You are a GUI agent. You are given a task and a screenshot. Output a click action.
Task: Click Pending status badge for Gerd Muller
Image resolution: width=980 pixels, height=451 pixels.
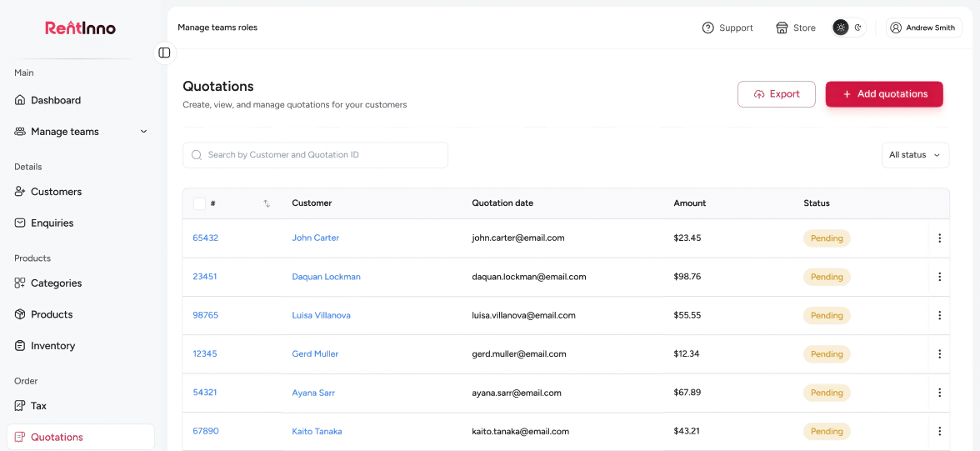(x=827, y=354)
